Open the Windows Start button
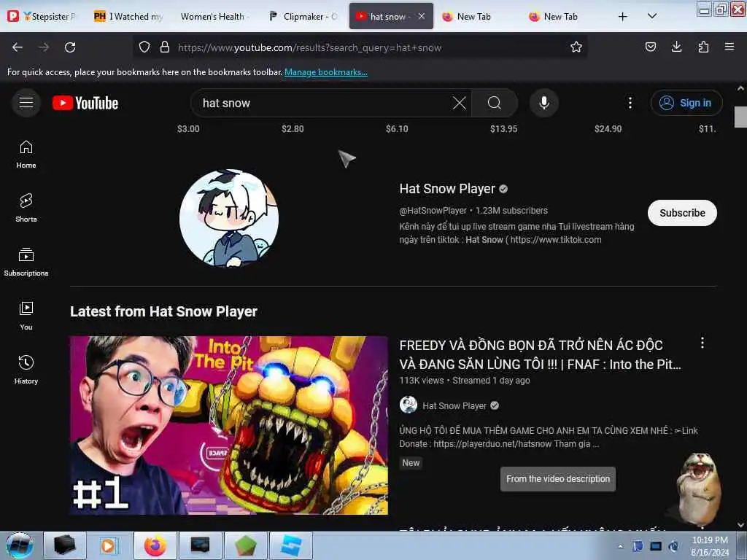 [x=20, y=545]
